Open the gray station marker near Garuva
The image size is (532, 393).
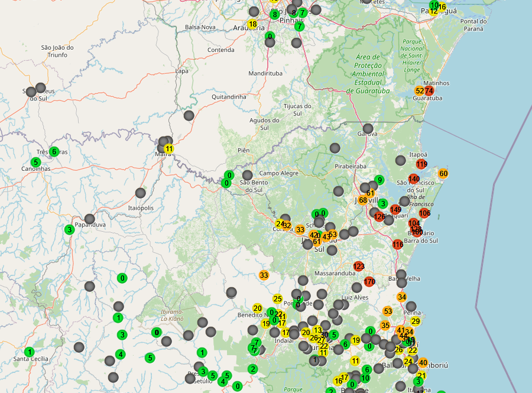coord(368,128)
